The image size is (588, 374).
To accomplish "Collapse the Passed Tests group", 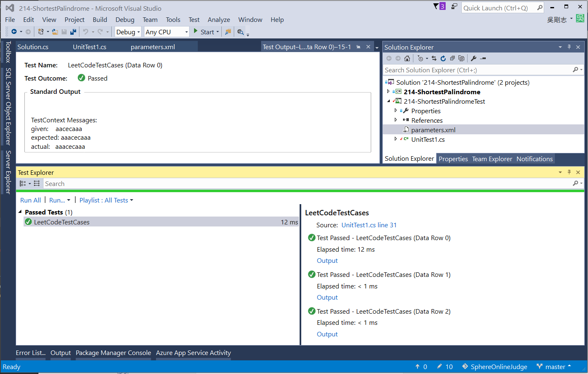I will 20,212.
